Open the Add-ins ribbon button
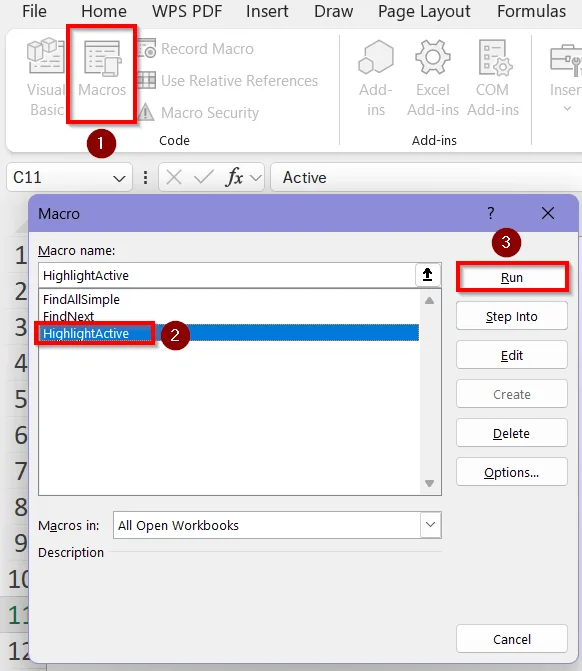The width and height of the screenshot is (582, 671). pos(376,78)
